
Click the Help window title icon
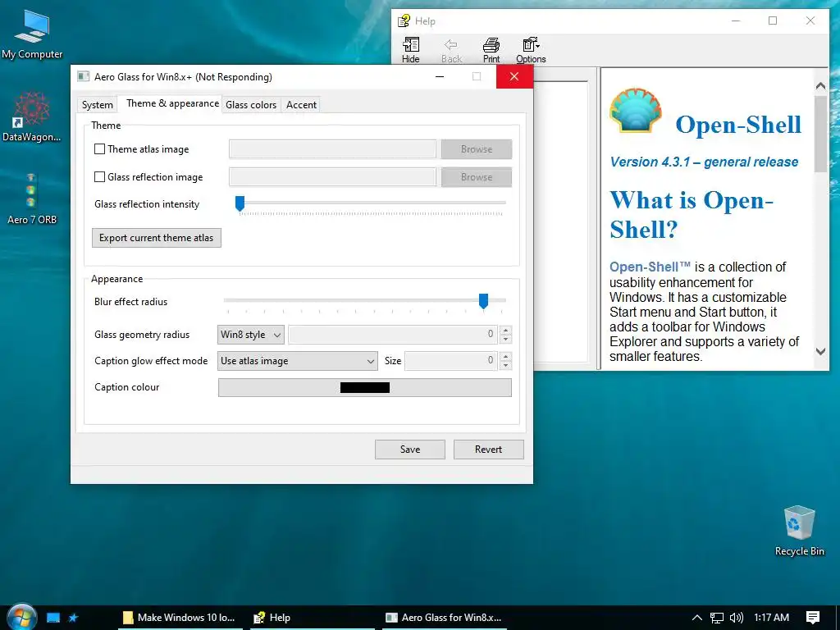point(404,21)
